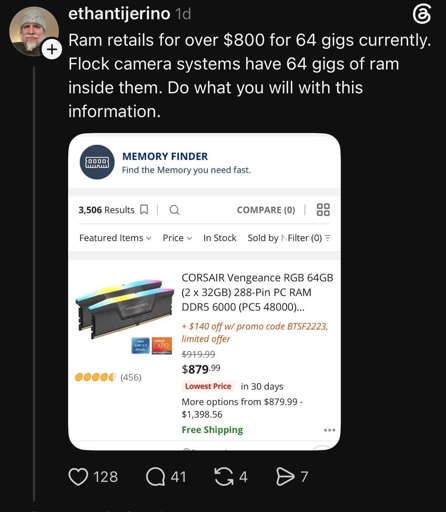Open comments via speech bubble icon
This screenshot has height=512, width=446.
pyautogui.click(x=156, y=477)
